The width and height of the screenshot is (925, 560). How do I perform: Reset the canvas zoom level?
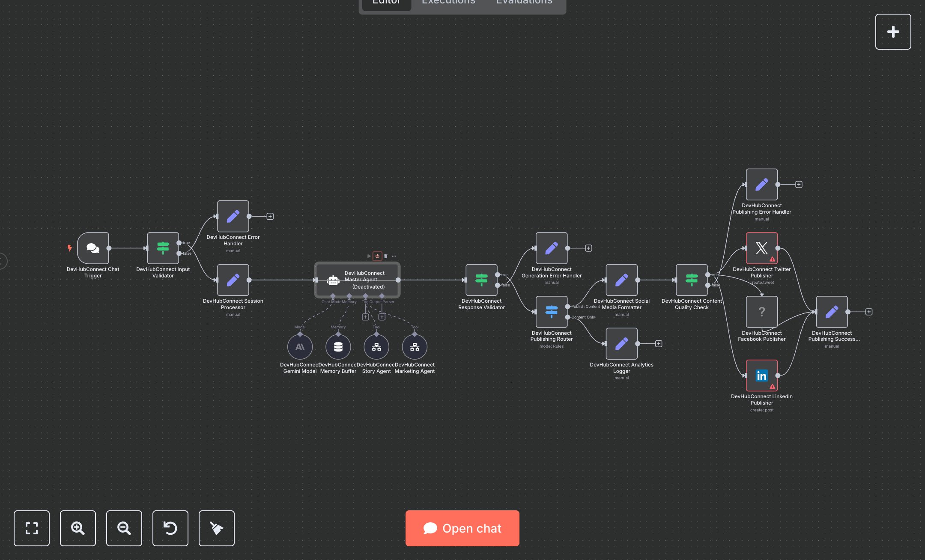click(x=170, y=528)
